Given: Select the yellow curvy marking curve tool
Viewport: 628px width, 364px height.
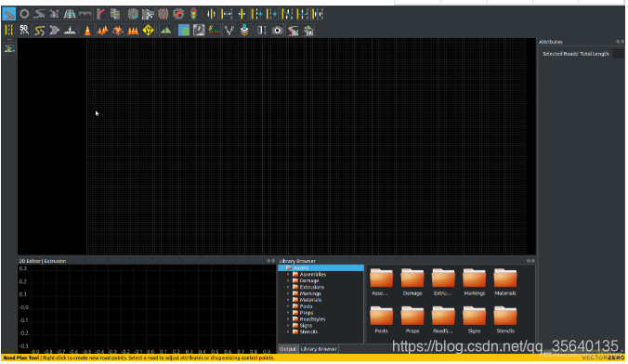Looking at the screenshot, I should pyautogui.click(x=39, y=30).
